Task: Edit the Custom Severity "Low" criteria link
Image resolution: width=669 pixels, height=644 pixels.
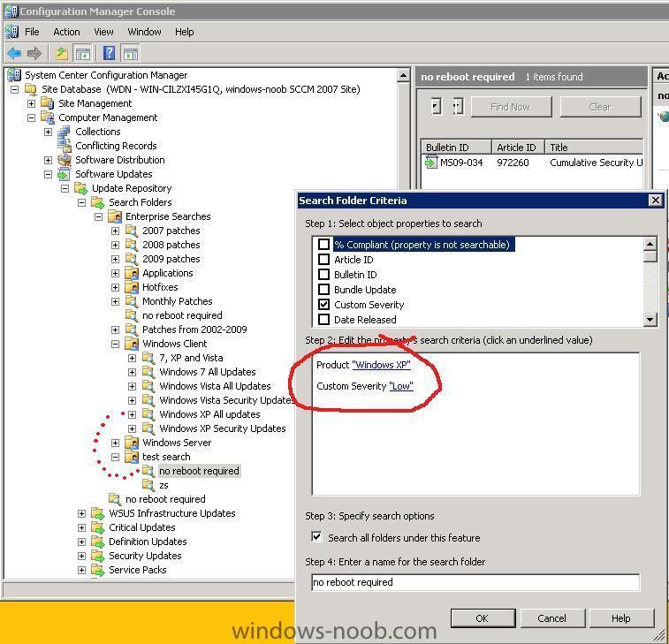Action: (x=401, y=386)
